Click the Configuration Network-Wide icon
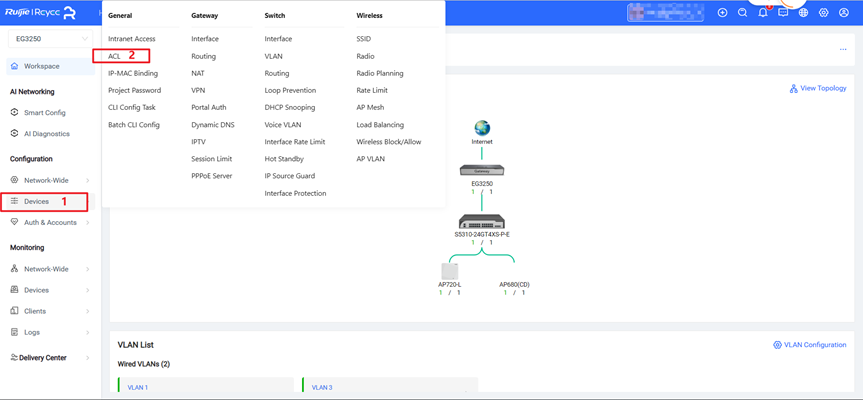Viewport: 863px width, 400px height. point(15,180)
